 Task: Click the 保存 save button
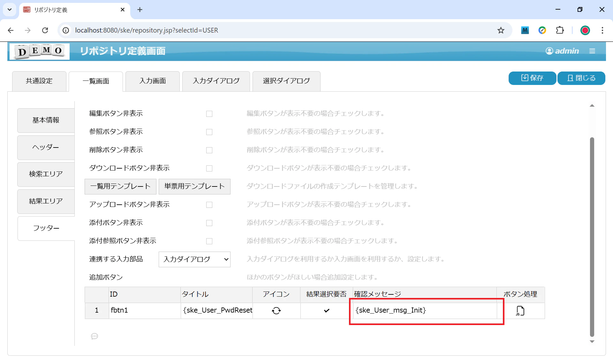532,78
